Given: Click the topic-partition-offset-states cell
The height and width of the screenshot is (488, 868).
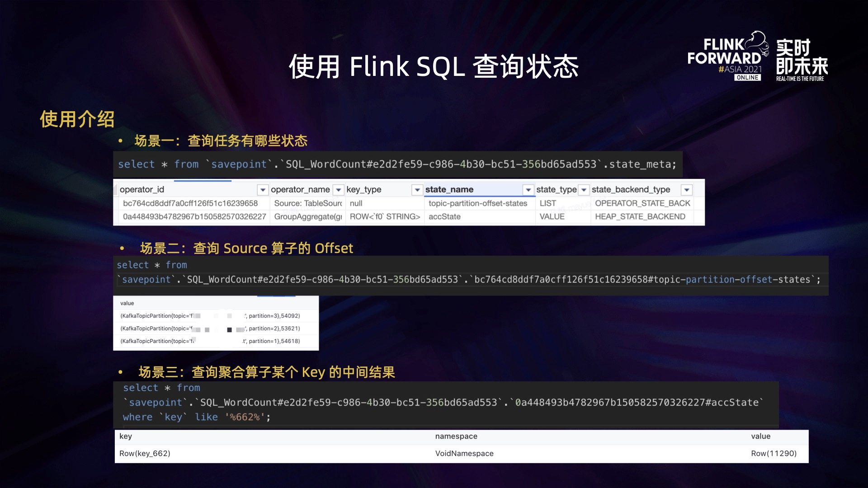Looking at the screenshot, I should 478,203.
